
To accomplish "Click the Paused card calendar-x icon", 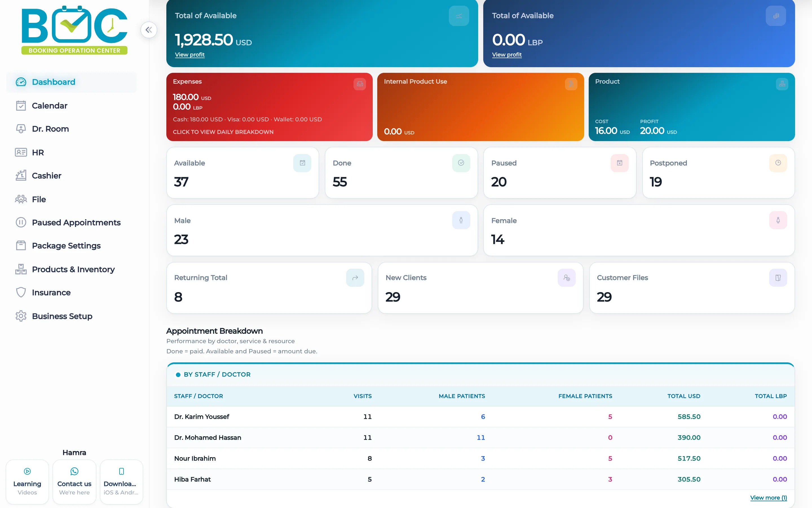I will (x=620, y=163).
